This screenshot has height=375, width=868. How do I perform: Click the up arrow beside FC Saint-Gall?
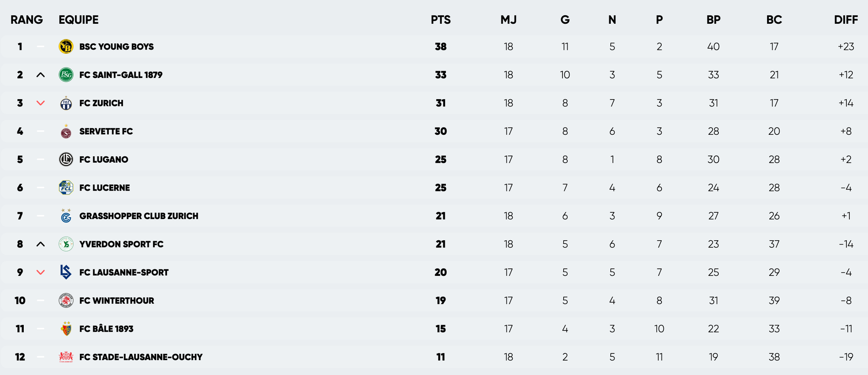coord(40,75)
